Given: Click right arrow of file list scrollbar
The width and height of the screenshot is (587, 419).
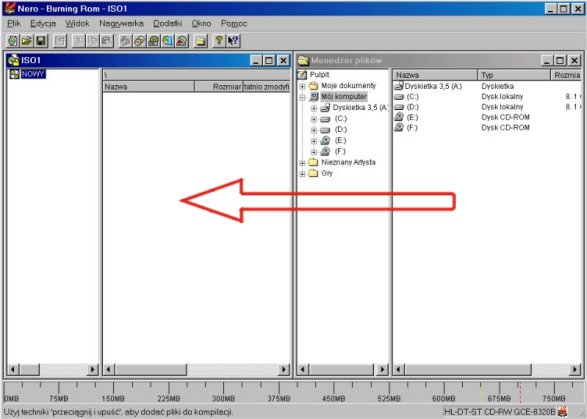Looking at the screenshot, I should [x=575, y=370].
